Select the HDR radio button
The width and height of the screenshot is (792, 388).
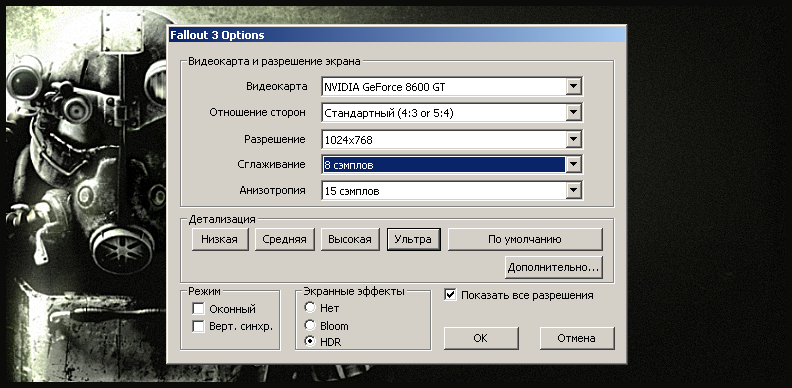pyautogui.click(x=310, y=342)
